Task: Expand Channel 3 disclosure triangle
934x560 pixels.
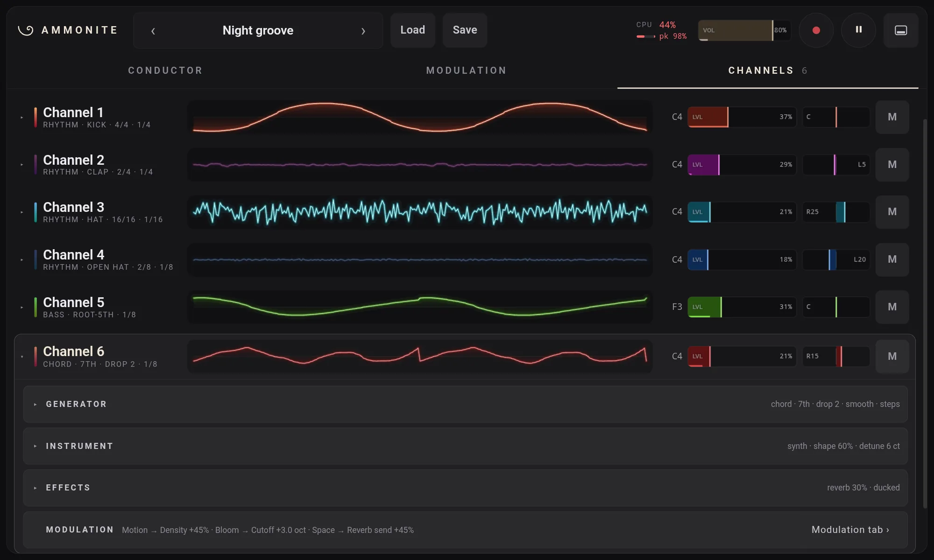Action: [22, 212]
